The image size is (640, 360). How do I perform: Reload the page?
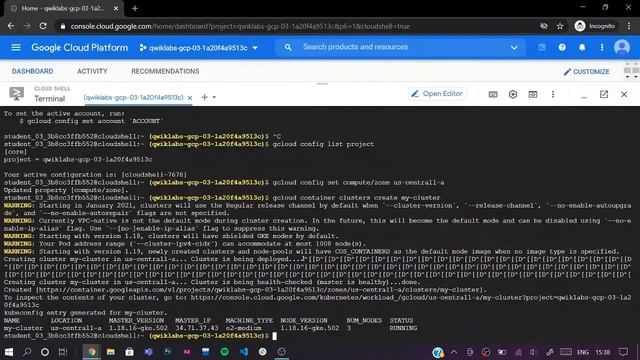pos(43,26)
